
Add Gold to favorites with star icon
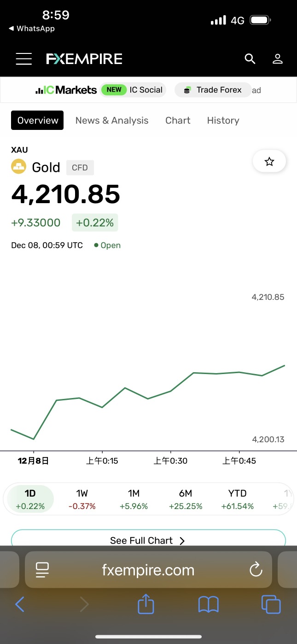(x=269, y=162)
